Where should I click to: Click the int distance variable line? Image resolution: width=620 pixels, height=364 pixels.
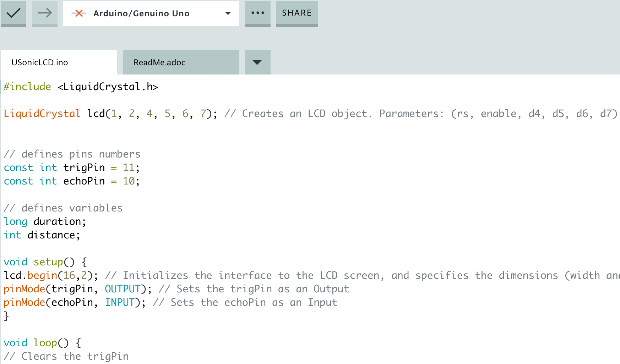tap(42, 235)
